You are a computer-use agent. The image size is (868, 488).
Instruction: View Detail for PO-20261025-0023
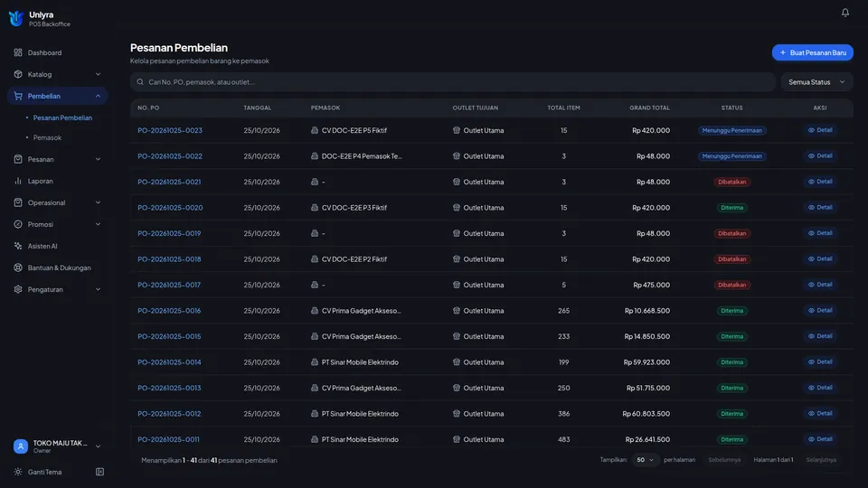point(820,130)
